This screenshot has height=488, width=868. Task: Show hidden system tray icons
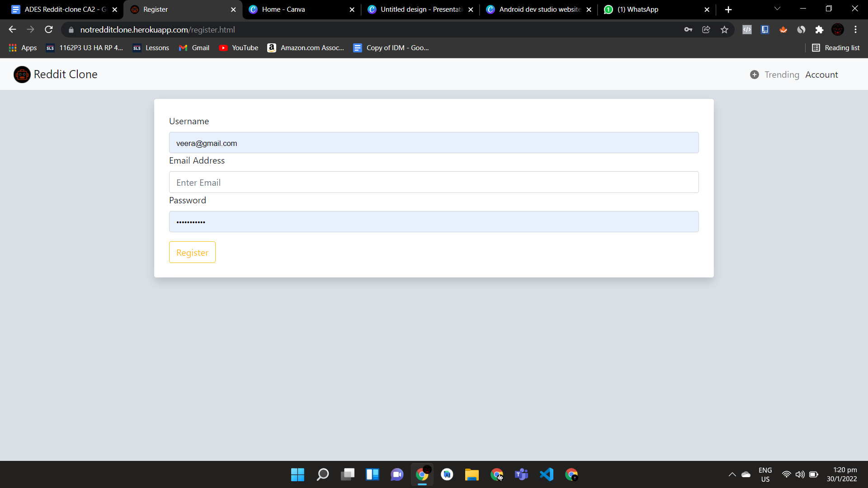point(732,474)
